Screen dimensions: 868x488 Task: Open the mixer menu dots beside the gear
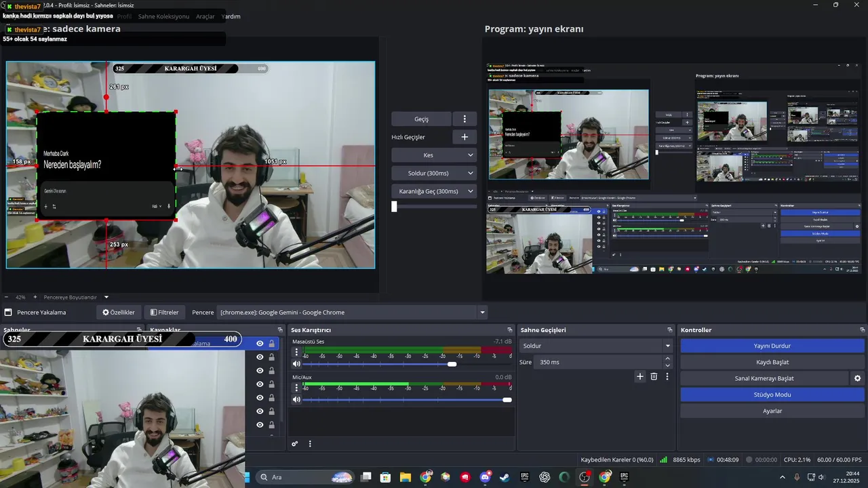pos(310,444)
